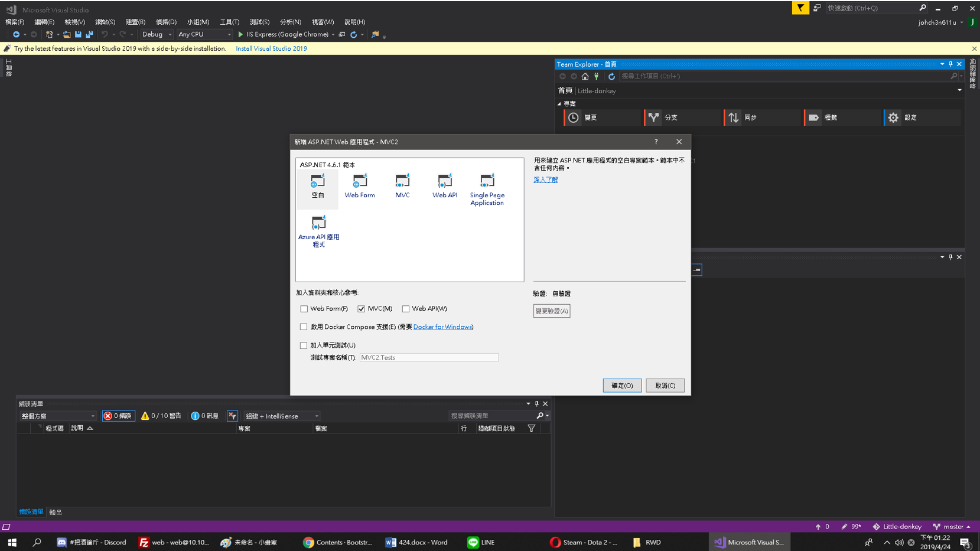Click the Little-donkey repo in status bar
The image size is (980, 551).
pos(897,526)
